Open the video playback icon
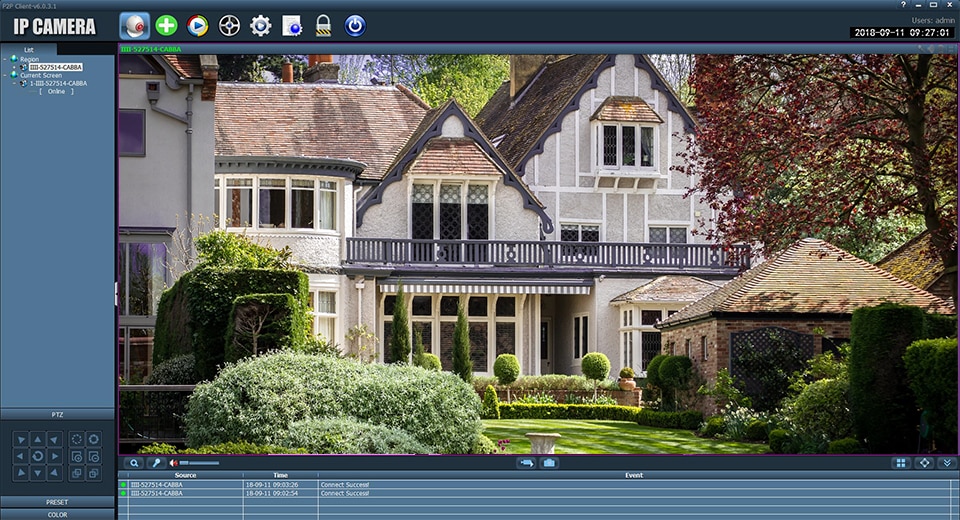 pyautogui.click(x=198, y=26)
